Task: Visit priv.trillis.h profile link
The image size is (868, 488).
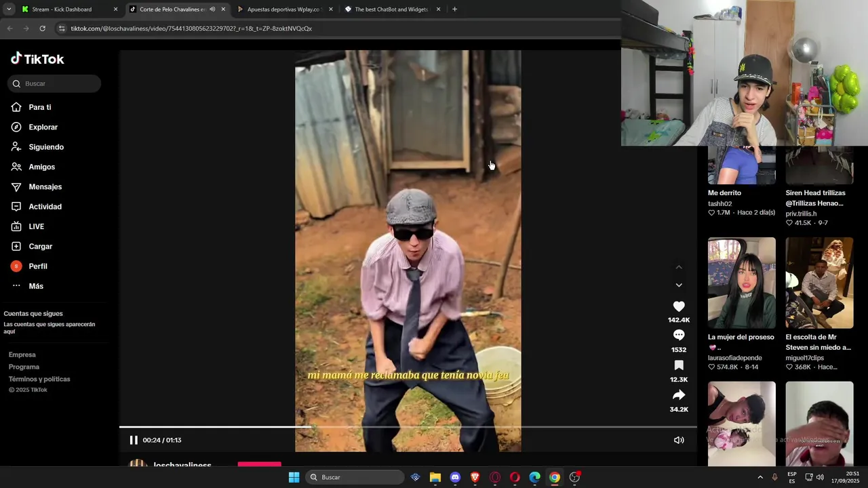Action: 801,213
